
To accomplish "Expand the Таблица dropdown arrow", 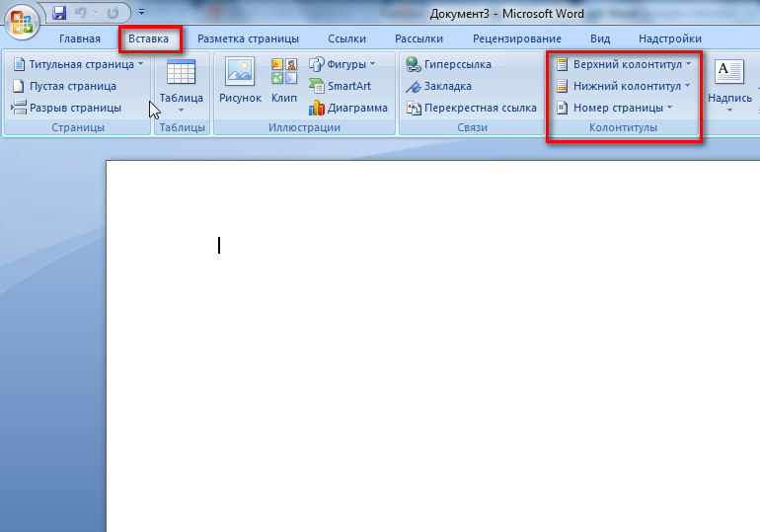I will (x=181, y=111).
